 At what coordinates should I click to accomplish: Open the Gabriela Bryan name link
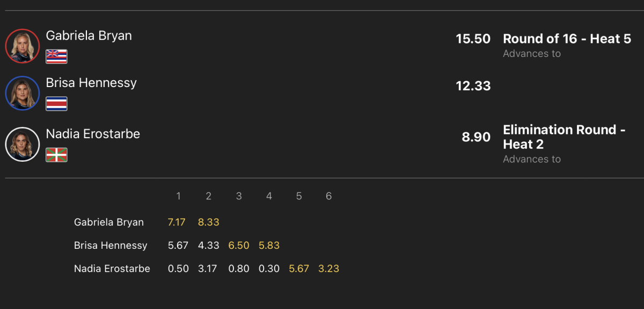point(89,35)
